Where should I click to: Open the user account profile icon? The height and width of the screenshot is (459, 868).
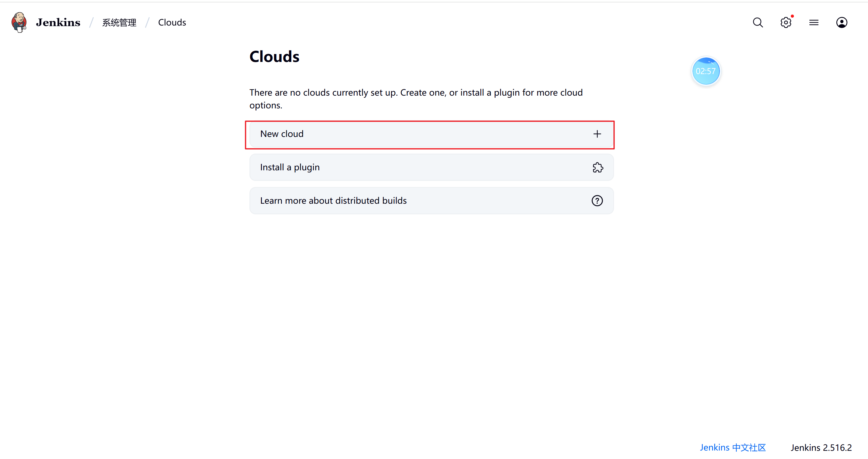coord(842,22)
